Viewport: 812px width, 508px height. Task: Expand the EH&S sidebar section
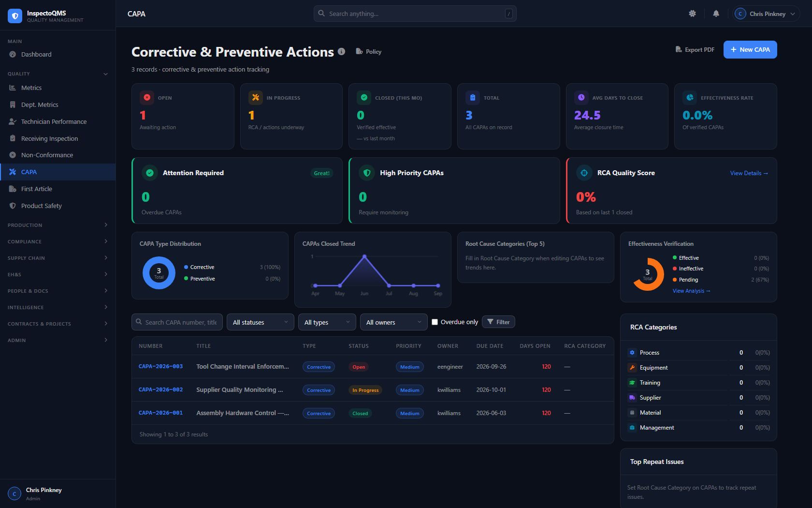coord(58,274)
